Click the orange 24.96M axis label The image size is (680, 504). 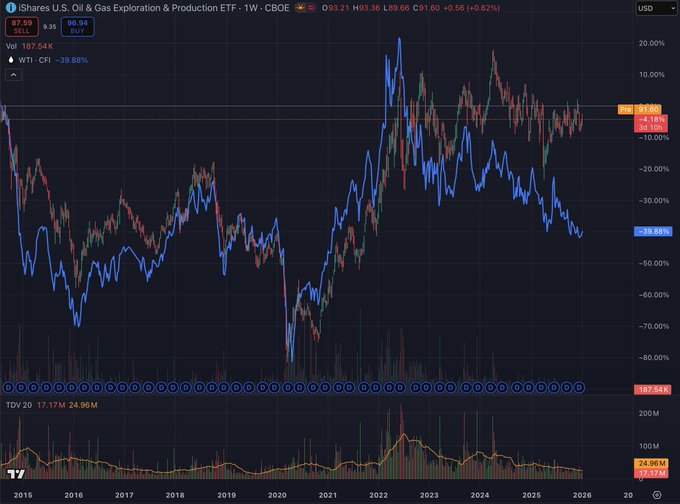click(651, 463)
